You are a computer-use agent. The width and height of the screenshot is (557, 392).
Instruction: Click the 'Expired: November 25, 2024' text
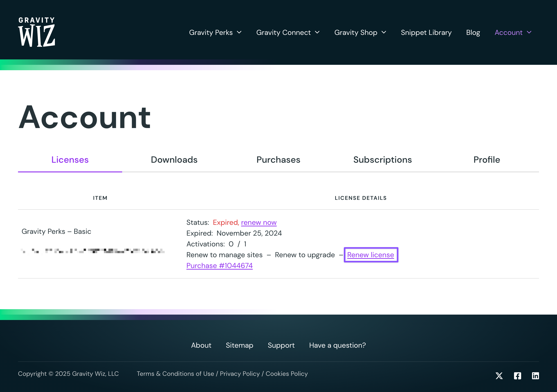coord(234,233)
